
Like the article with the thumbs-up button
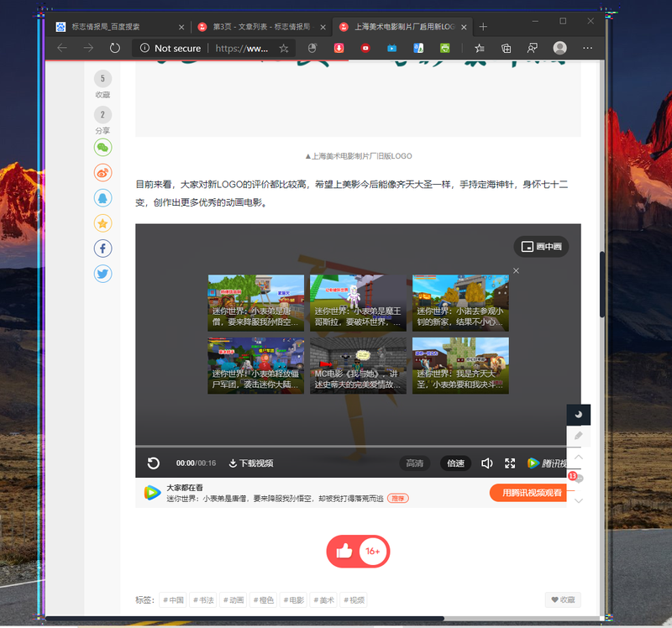(359, 552)
